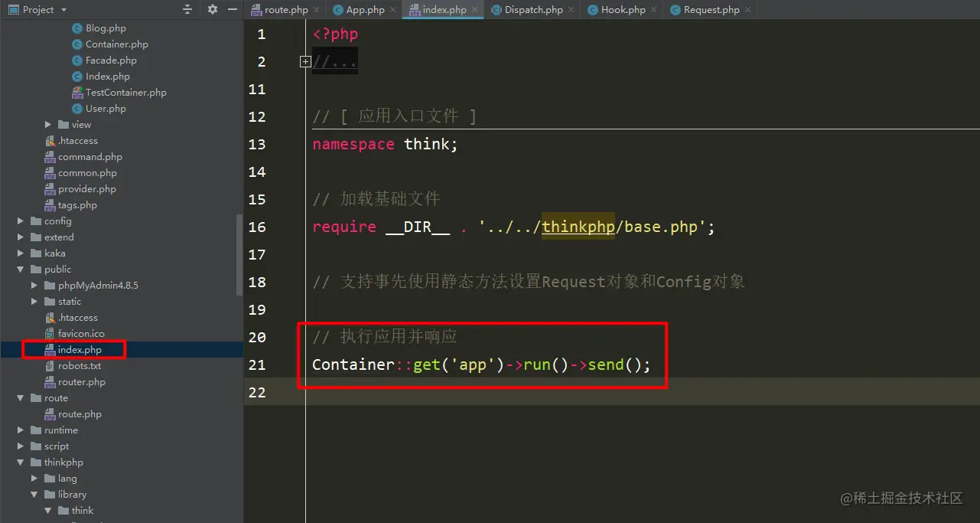Screen dimensions: 980x523
Task: Click the scroll-from-source layout icon in Project header
Action: tap(187, 9)
